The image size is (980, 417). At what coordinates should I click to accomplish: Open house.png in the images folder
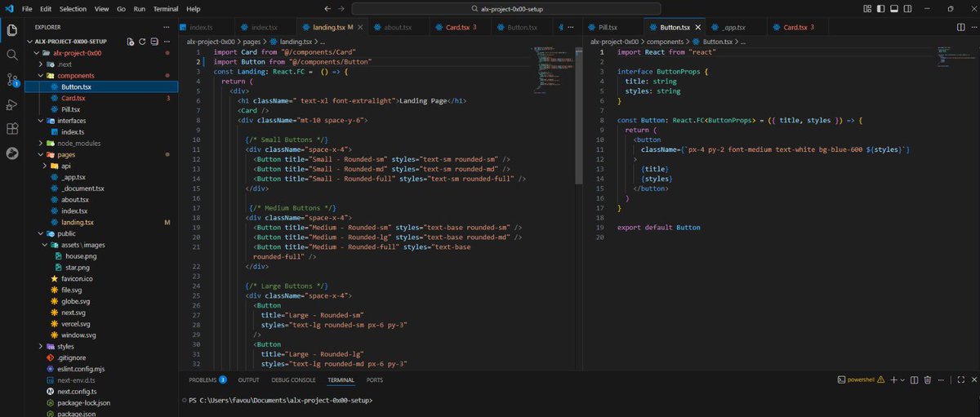[x=81, y=255]
